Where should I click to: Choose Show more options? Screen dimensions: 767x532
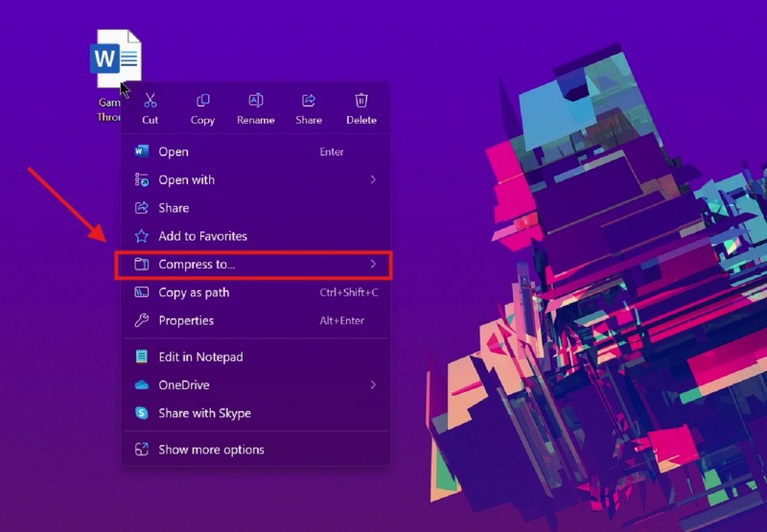(x=211, y=450)
